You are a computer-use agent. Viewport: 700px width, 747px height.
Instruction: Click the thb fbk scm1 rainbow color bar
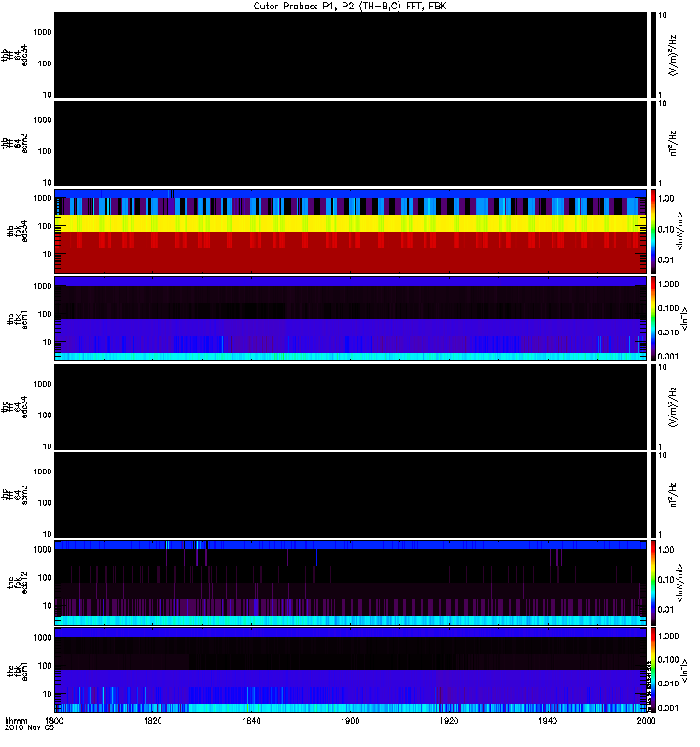click(x=652, y=318)
